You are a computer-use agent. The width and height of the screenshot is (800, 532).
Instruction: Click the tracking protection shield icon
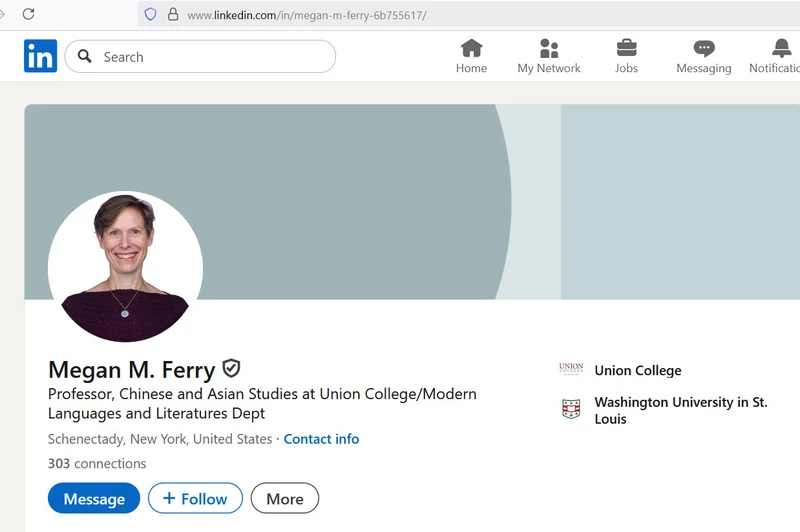click(150, 14)
